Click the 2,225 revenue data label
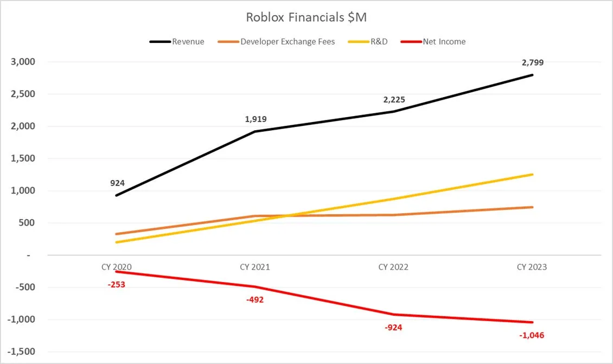Screen dimensions: 613x364 tap(394, 100)
